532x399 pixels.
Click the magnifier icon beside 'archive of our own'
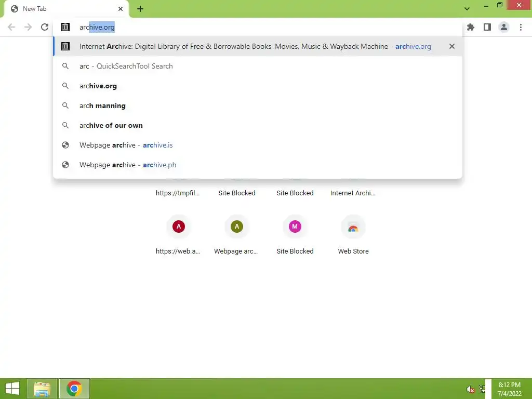(x=65, y=125)
